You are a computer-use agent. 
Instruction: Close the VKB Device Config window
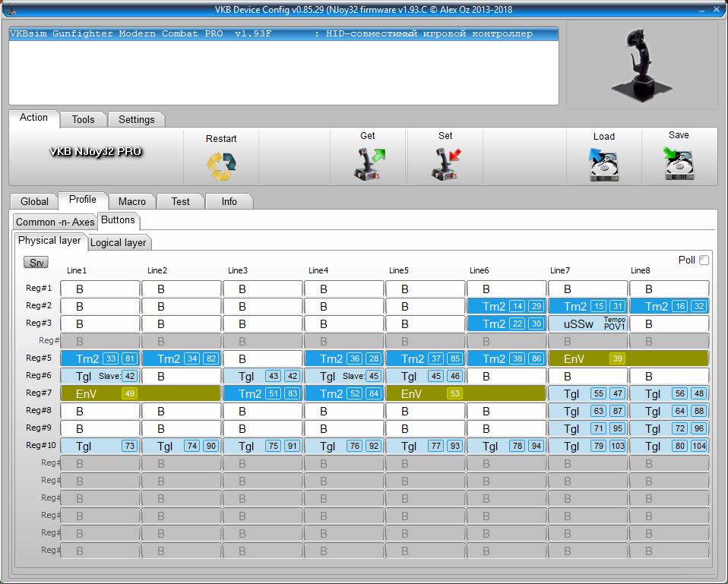(717, 9)
